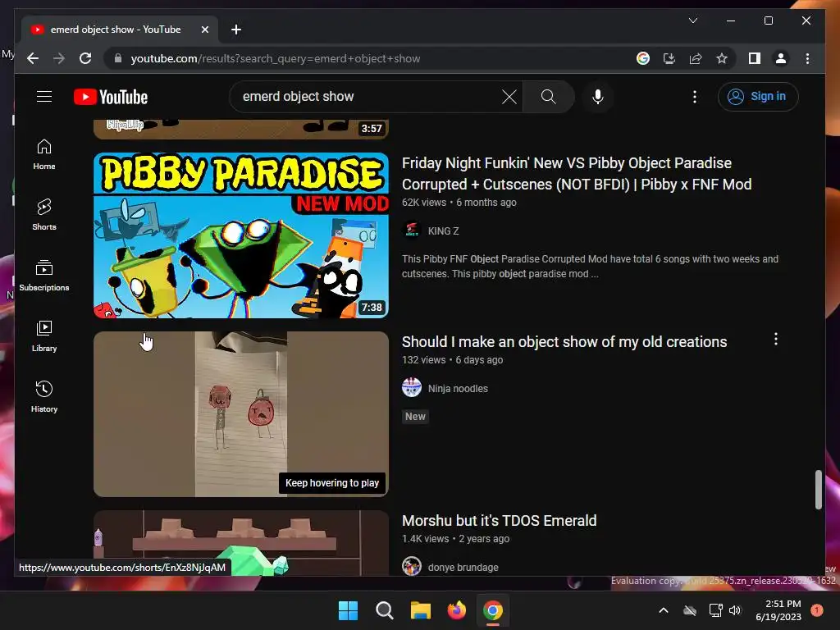Click the magnifier search button
840x630 pixels.
point(548,97)
